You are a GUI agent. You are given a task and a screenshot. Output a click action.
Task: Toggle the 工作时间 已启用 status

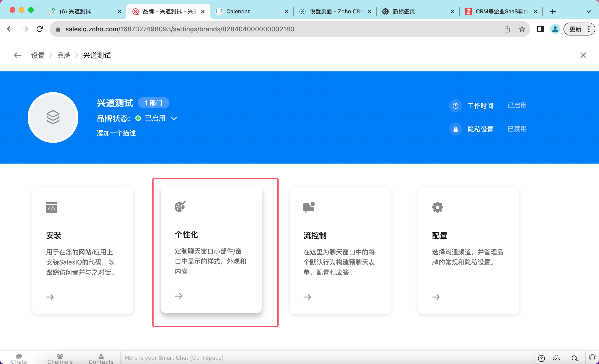click(517, 105)
